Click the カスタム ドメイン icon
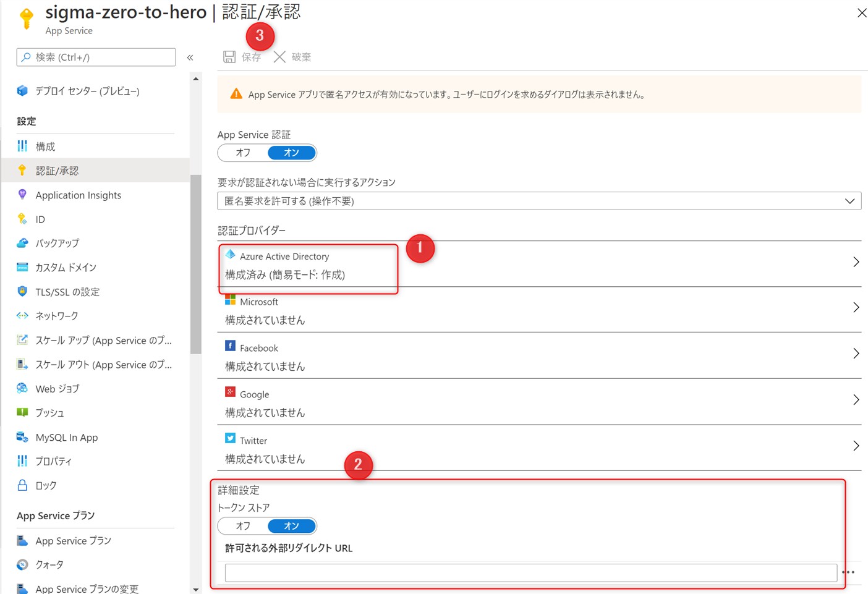 point(22,267)
